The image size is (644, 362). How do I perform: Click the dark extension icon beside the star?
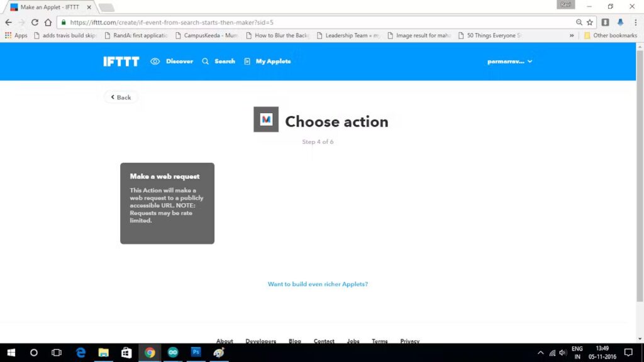click(605, 22)
